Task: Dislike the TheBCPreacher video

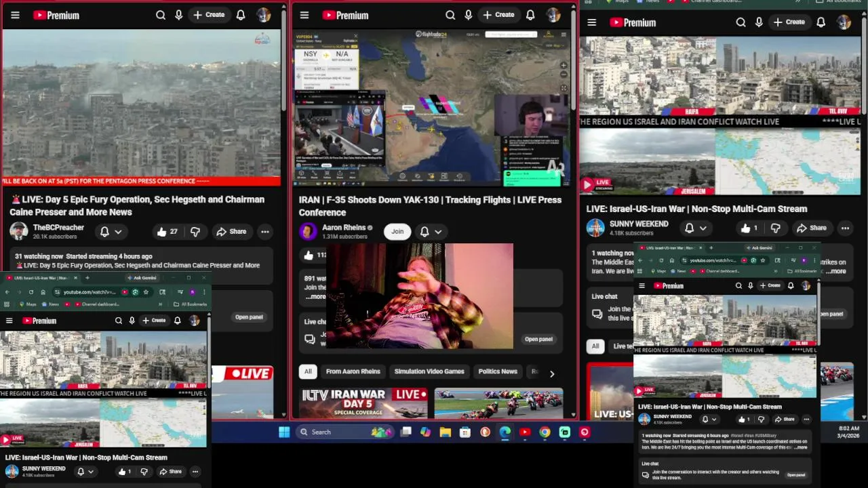Action: tap(195, 232)
